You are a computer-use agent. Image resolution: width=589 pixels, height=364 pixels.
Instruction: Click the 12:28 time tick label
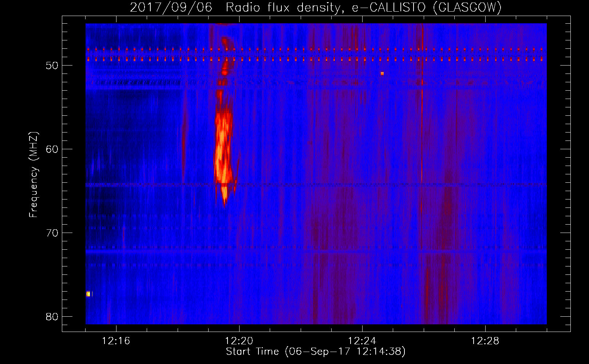485,341
